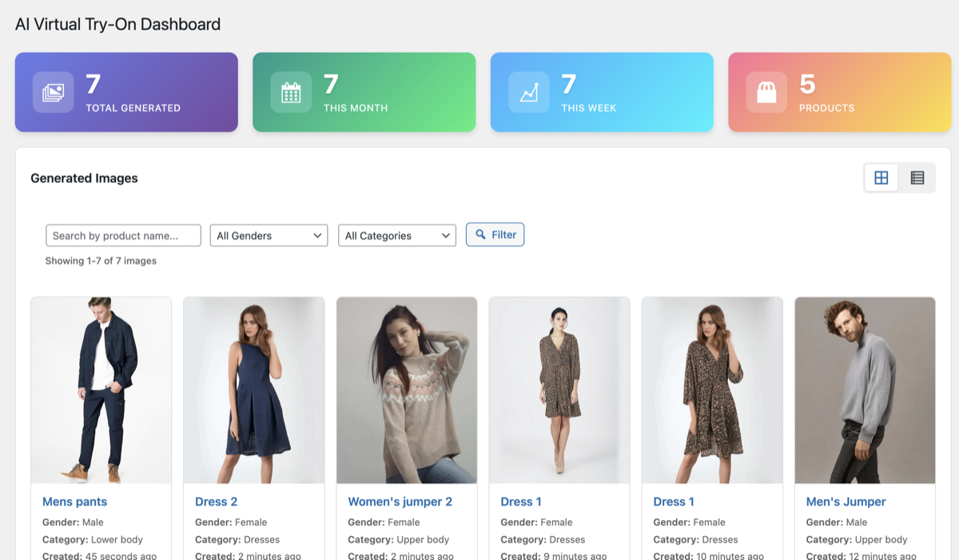The image size is (959, 560).
Task: Select the green This Month stat card
Action: point(364,91)
